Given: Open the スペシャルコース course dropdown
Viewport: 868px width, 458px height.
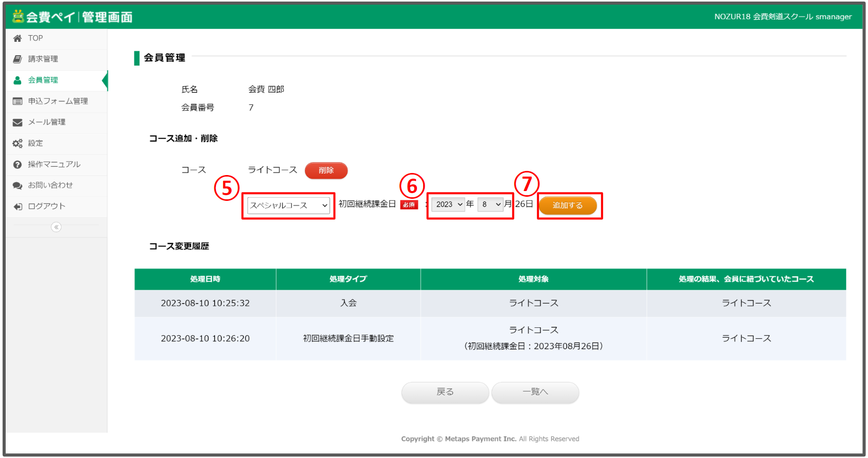Looking at the screenshot, I should click(x=288, y=206).
